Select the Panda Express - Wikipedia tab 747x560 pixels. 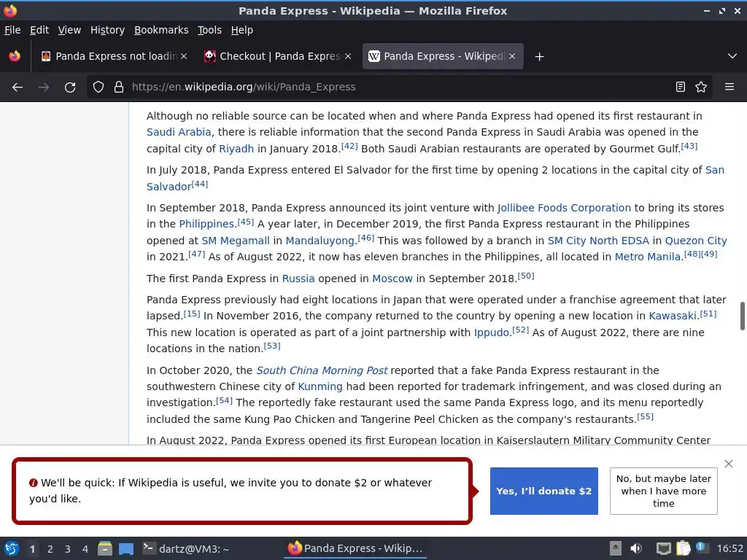[443, 56]
